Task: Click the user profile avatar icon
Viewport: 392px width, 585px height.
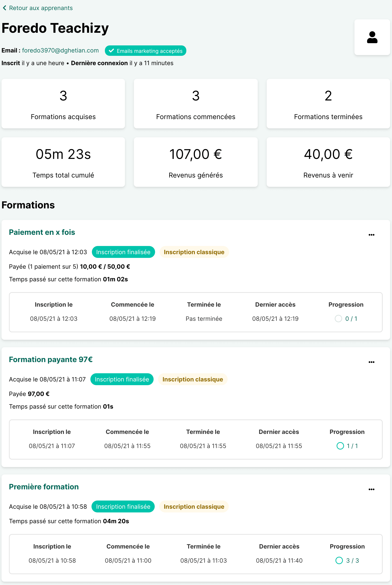Action: (x=372, y=37)
